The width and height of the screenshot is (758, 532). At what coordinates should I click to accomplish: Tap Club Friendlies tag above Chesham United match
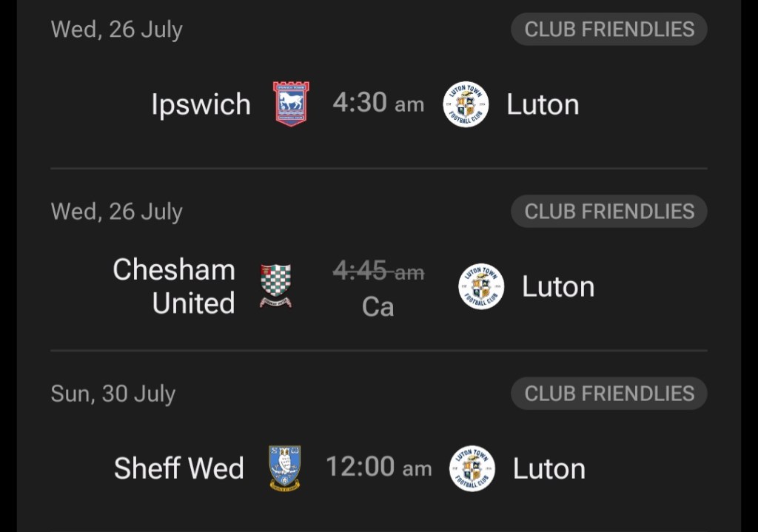(x=608, y=212)
